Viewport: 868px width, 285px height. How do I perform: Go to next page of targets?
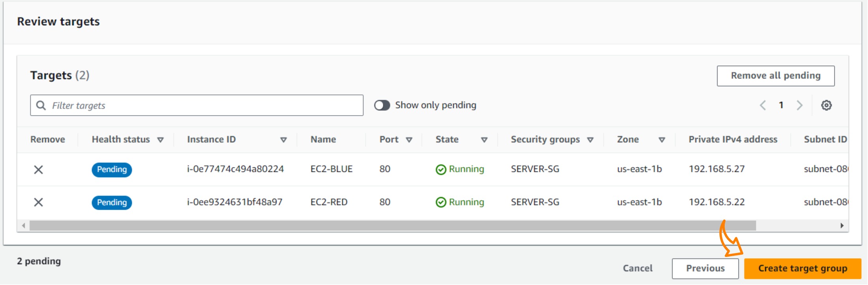pos(799,105)
